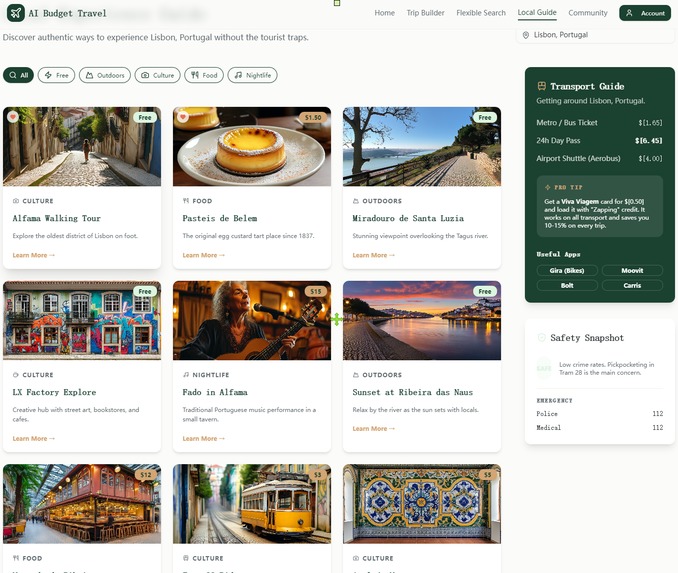Click the Medical emergency number row
The width and height of the screenshot is (678, 573).
tap(600, 428)
